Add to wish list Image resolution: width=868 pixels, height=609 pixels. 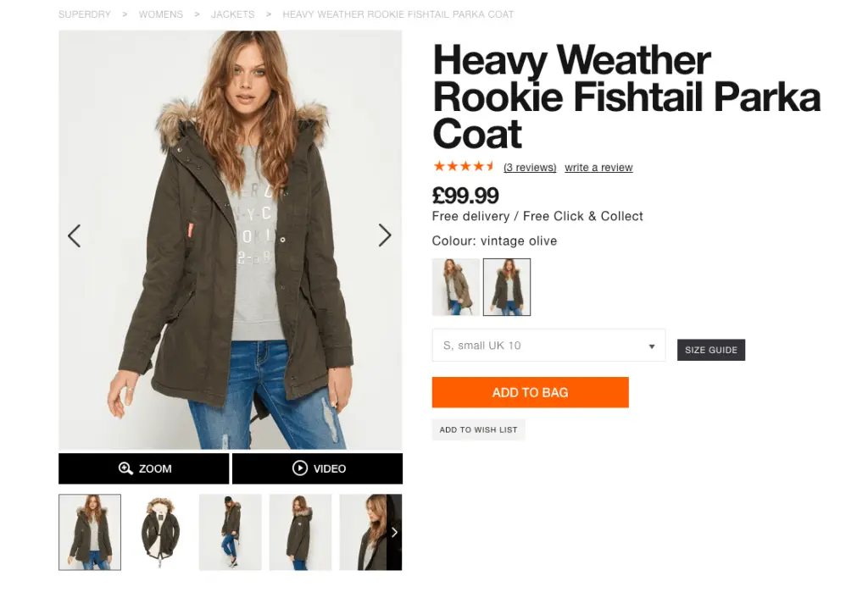(478, 429)
